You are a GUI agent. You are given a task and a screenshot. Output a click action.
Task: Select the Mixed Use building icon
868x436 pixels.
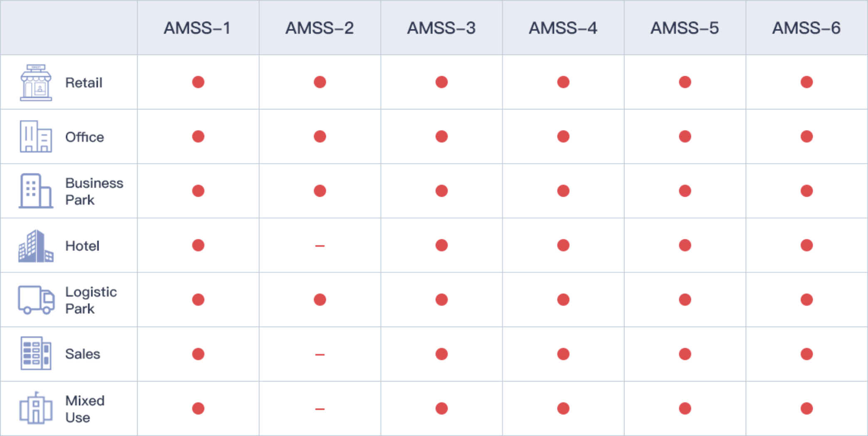coord(36,408)
